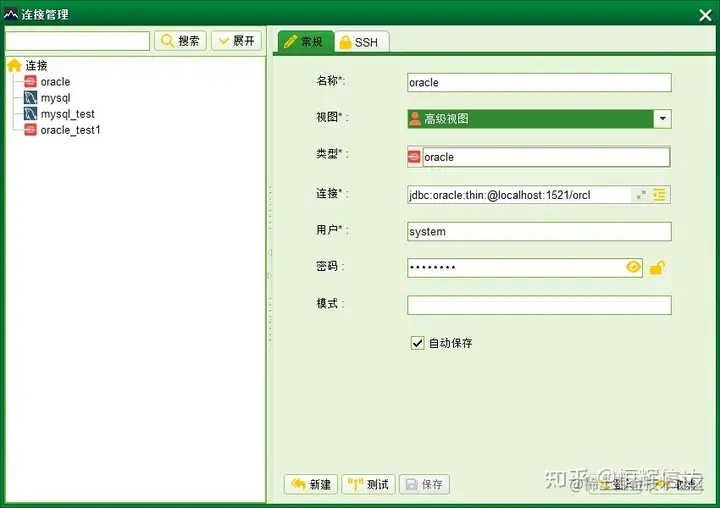The image size is (720, 508).
Task: Click the 保存 save button
Action: (424, 484)
